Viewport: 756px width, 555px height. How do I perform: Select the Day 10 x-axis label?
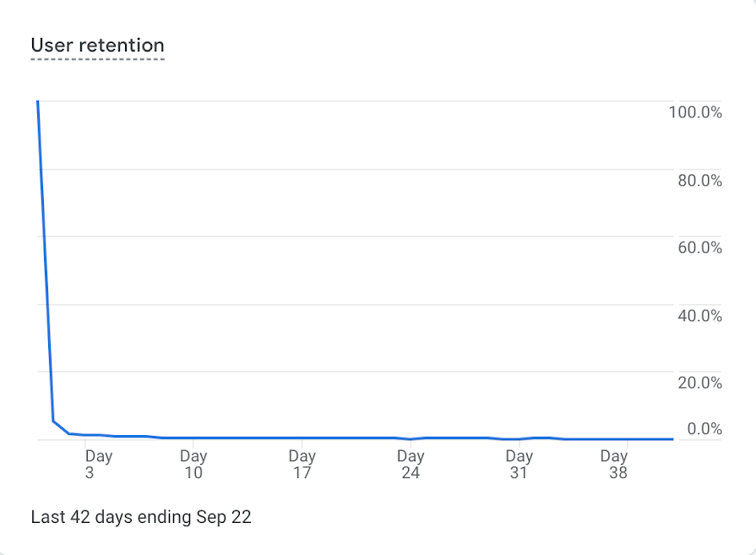tap(193, 465)
